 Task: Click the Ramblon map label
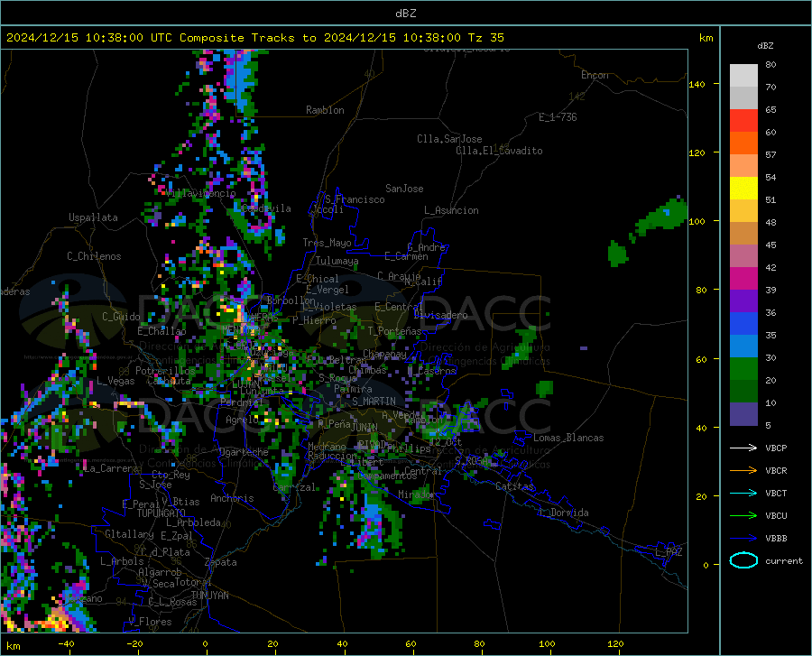[x=325, y=110]
